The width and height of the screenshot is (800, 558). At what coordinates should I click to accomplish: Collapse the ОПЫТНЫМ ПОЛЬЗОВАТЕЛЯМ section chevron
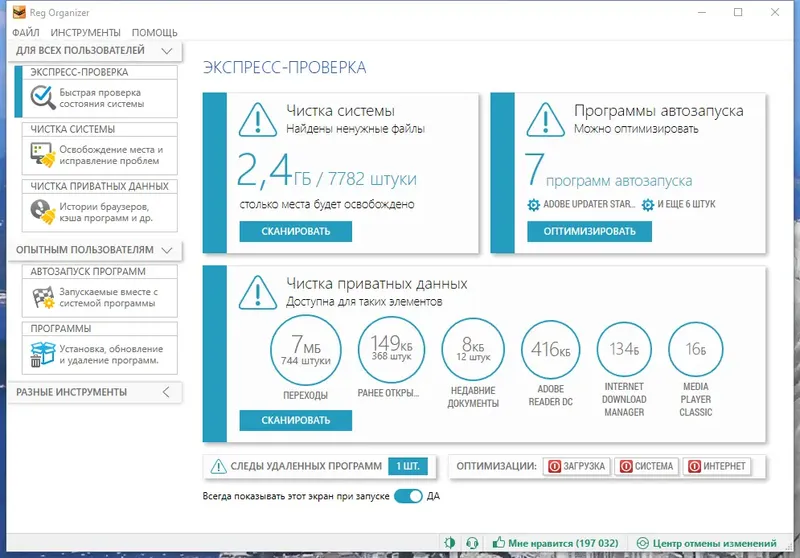[166, 250]
